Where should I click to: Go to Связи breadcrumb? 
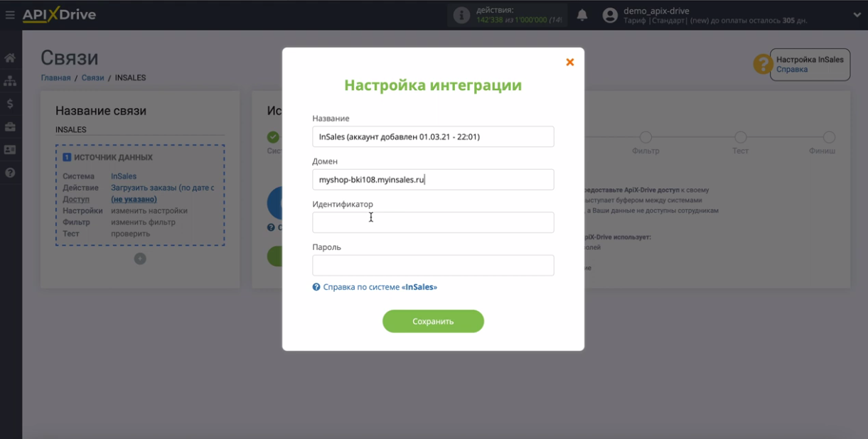pos(92,77)
